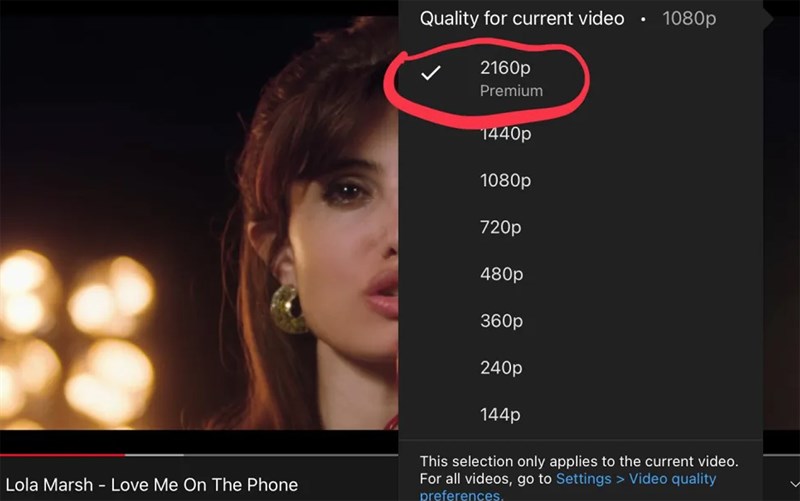Viewport: 800px width, 501px height.
Task: Expand details with the chevron beside the video title
Action: (793, 484)
